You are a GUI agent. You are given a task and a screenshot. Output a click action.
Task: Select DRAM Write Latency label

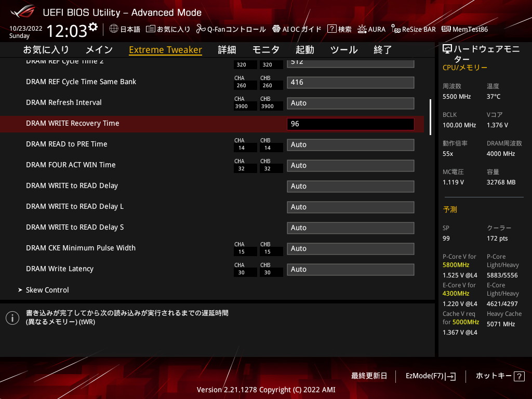pyautogui.click(x=60, y=269)
